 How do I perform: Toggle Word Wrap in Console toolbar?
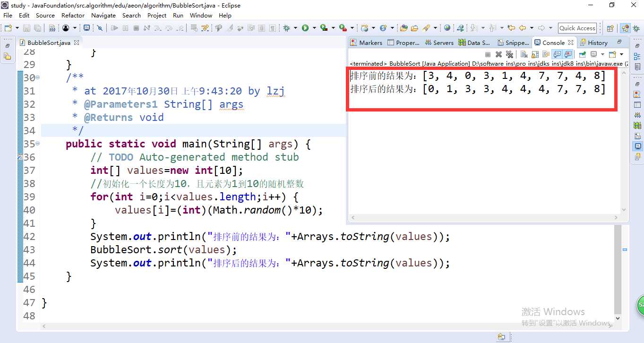(x=546, y=54)
